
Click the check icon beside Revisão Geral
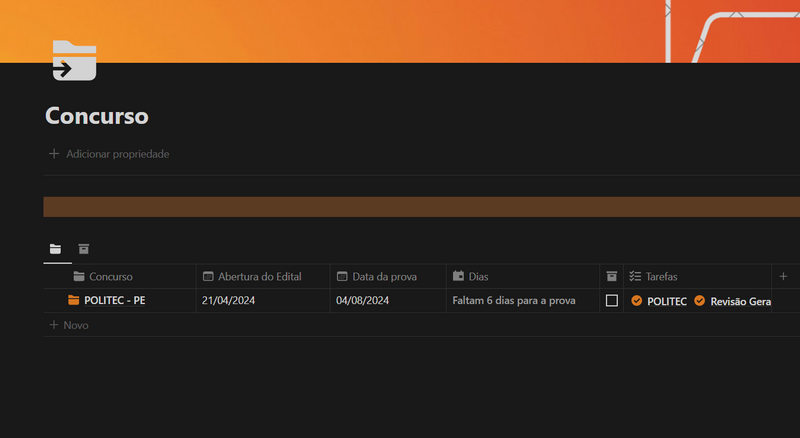click(700, 300)
